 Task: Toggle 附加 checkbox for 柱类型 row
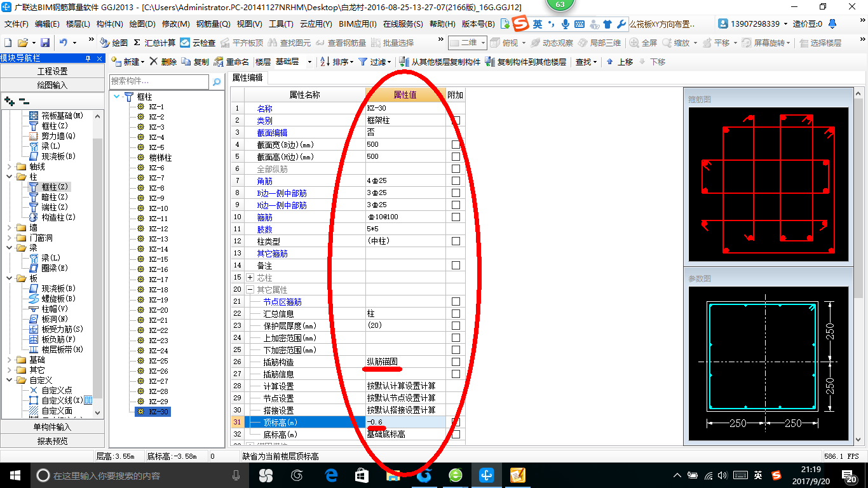click(x=456, y=241)
